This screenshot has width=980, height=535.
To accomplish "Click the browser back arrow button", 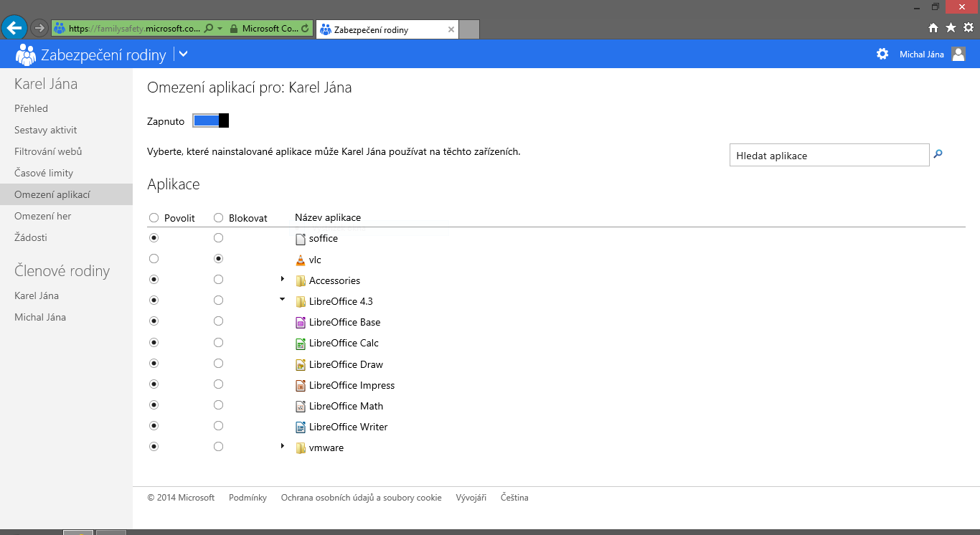I will [14, 28].
